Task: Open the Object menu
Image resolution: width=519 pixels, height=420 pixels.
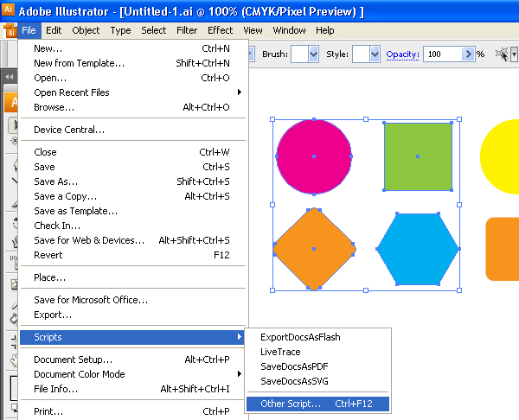Action: 86,30
